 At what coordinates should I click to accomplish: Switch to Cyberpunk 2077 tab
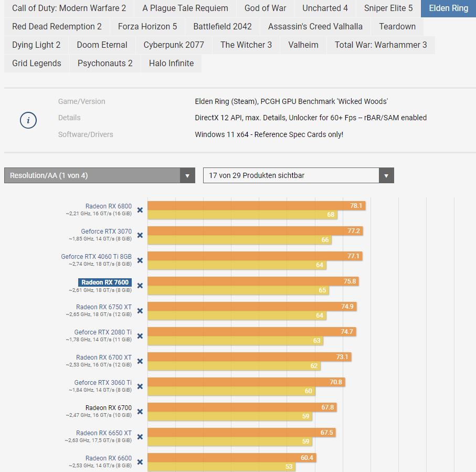click(x=174, y=45)
